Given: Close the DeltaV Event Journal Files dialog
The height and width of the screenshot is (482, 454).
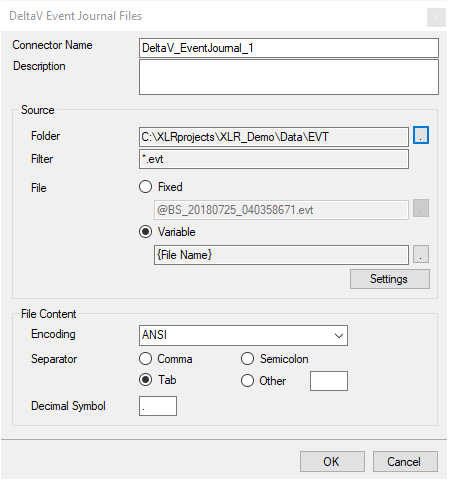Looking at the screenshot, I should point(436,17).
